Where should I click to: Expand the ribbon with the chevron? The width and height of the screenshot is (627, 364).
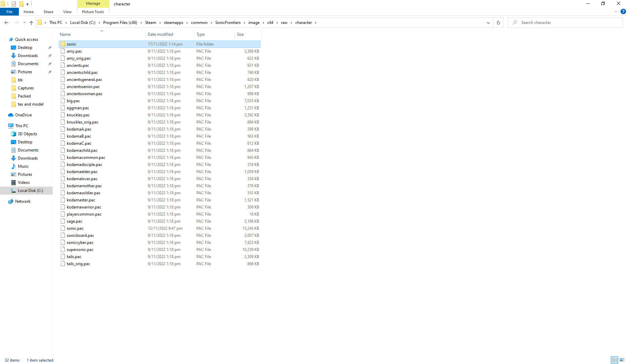click(616, 11)
